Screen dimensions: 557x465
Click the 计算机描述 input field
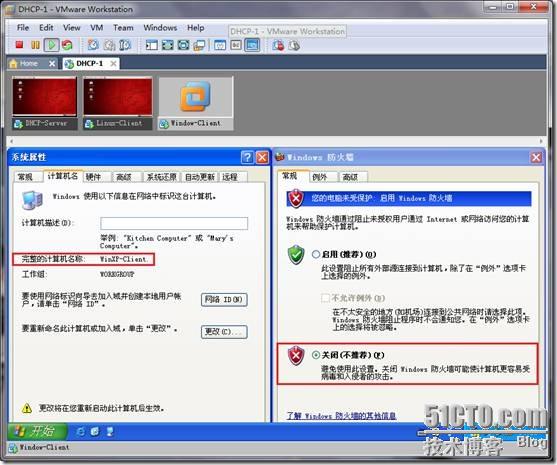[x=174, y=223]
